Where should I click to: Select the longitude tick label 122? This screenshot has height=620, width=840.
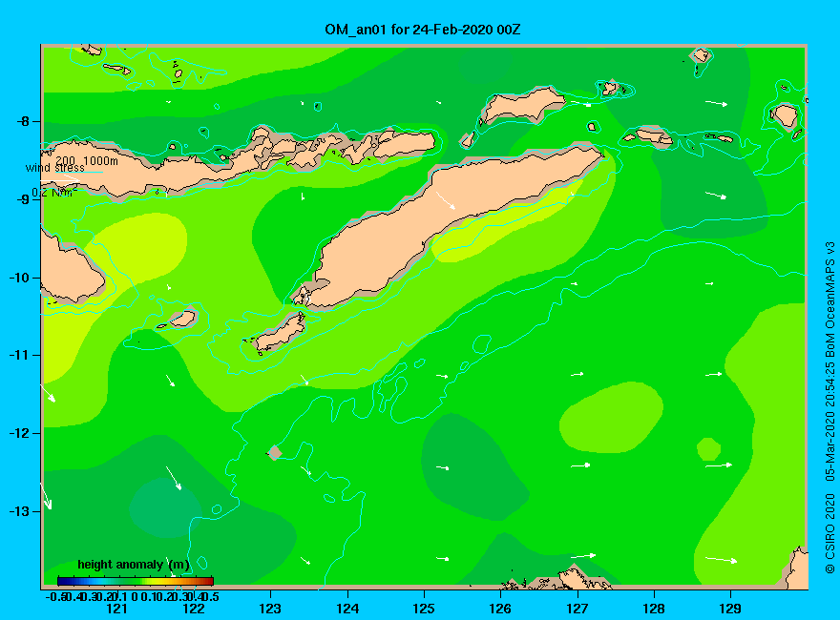pos(194,609)
